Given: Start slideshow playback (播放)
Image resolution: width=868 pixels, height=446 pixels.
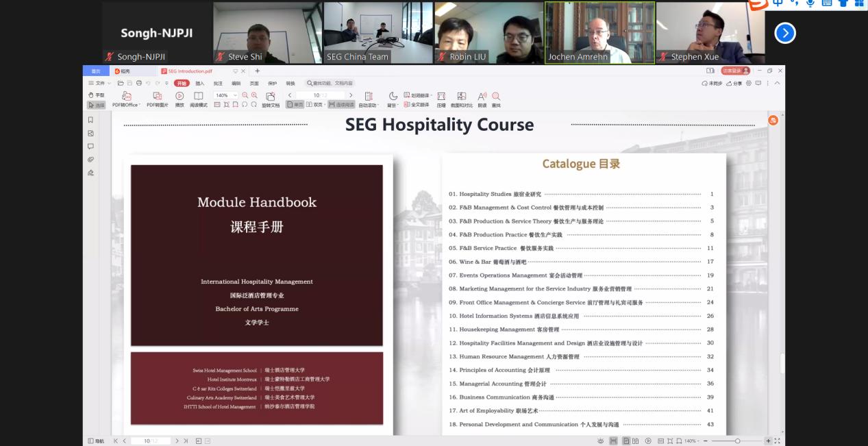Looking at the screenshot, I should coord(179,100).
